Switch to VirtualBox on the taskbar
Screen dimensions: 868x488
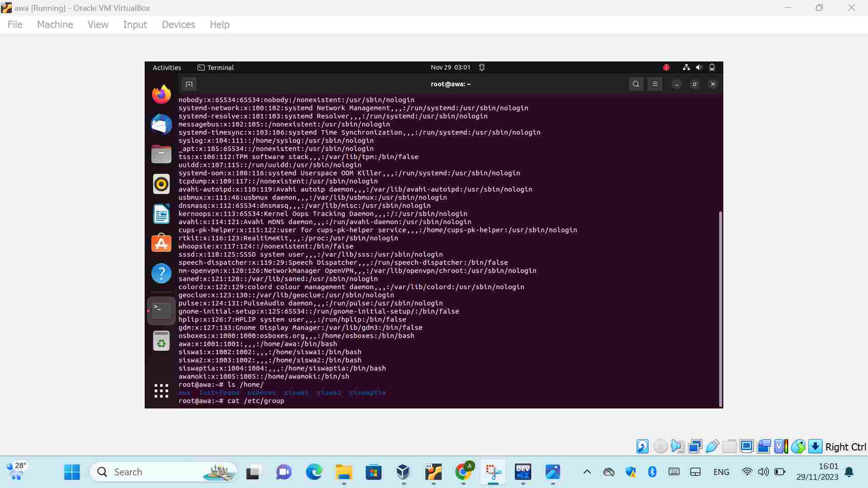click(x=403, y=472)
